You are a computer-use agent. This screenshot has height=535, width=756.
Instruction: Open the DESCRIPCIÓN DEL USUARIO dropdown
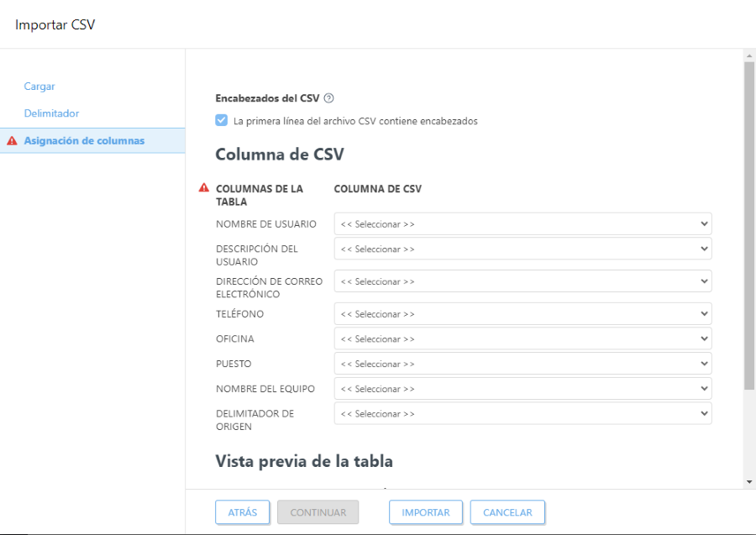coord(522,249)
